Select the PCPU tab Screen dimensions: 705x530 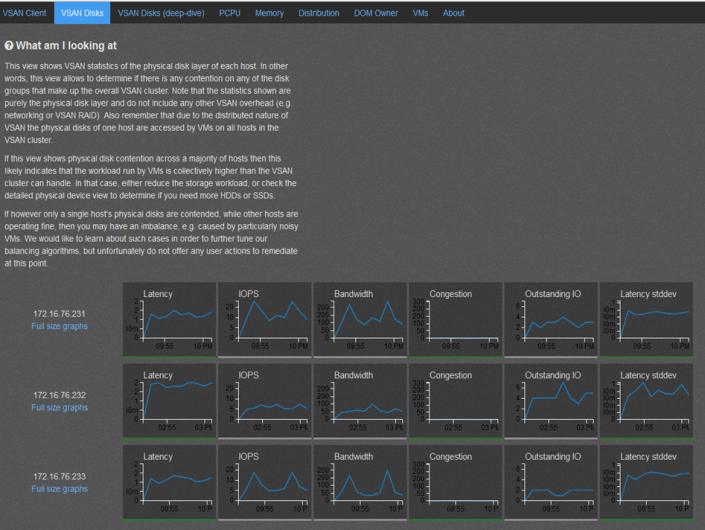tap(230, 13)
